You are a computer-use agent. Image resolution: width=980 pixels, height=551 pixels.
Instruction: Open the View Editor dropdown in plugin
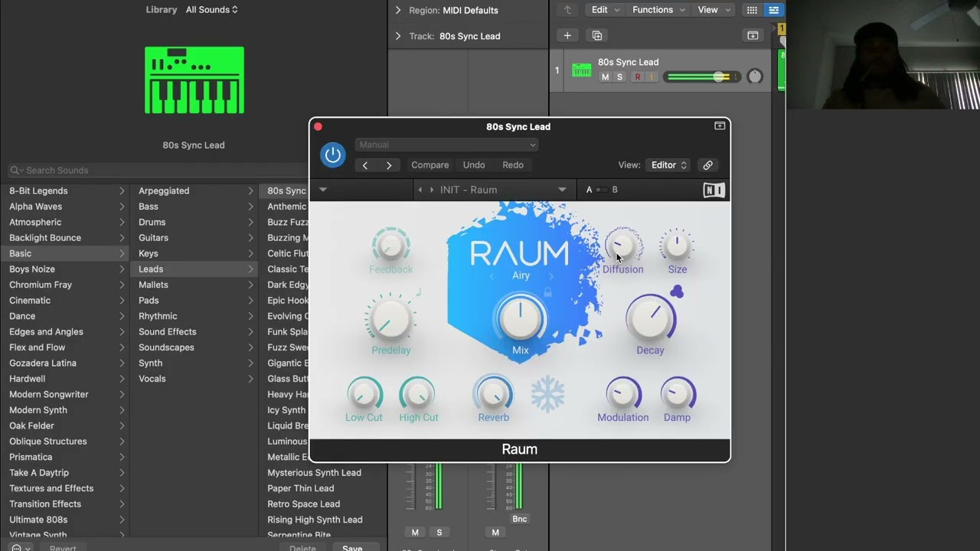point(668,165)
